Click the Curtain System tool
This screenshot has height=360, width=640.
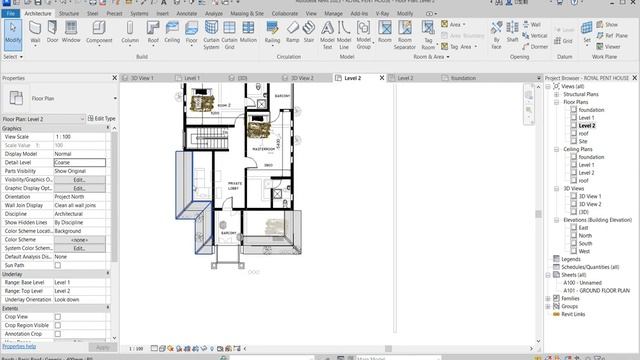tap(211, 35)
